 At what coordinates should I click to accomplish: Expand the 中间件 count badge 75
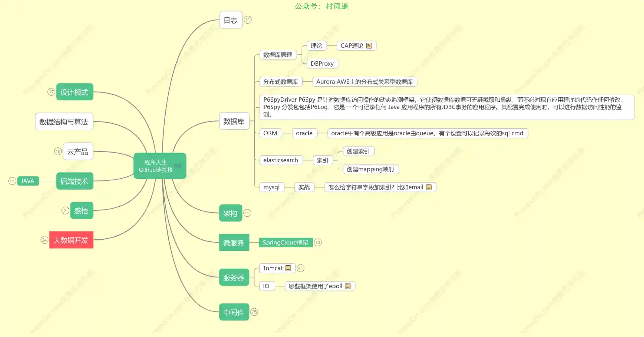tap(254, 312)
